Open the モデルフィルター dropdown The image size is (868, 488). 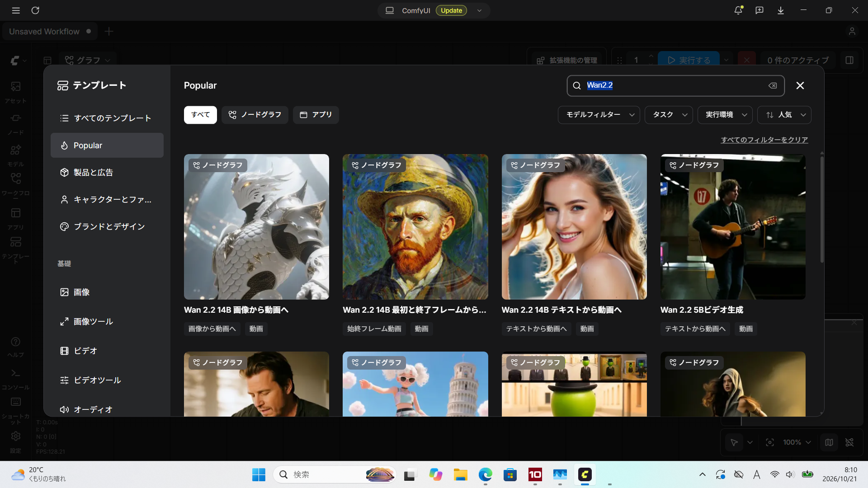(599, 115)
